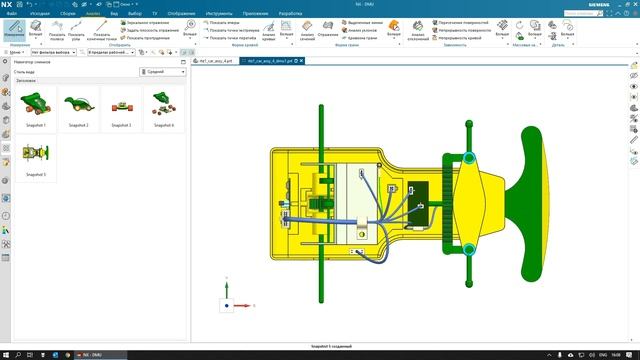Switch to the Разработка ribbon tab
The width and height of the screenshot is (640, 360).
coord(290,13)
